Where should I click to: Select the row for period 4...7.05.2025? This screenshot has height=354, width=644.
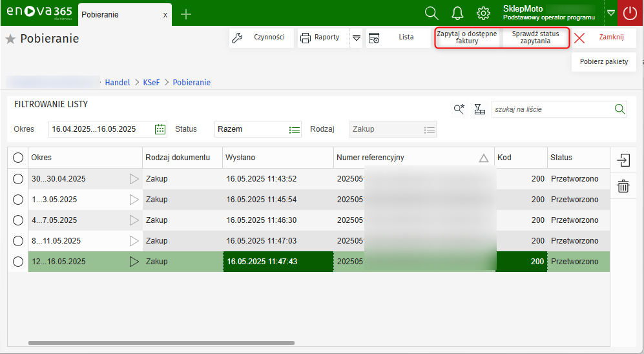click(18, 220)
